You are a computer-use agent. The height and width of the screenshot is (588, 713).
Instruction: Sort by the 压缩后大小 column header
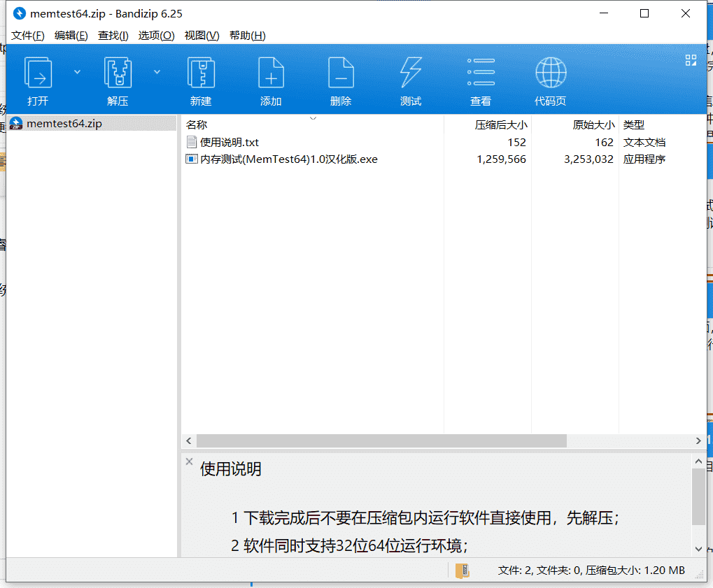(501, 124)
